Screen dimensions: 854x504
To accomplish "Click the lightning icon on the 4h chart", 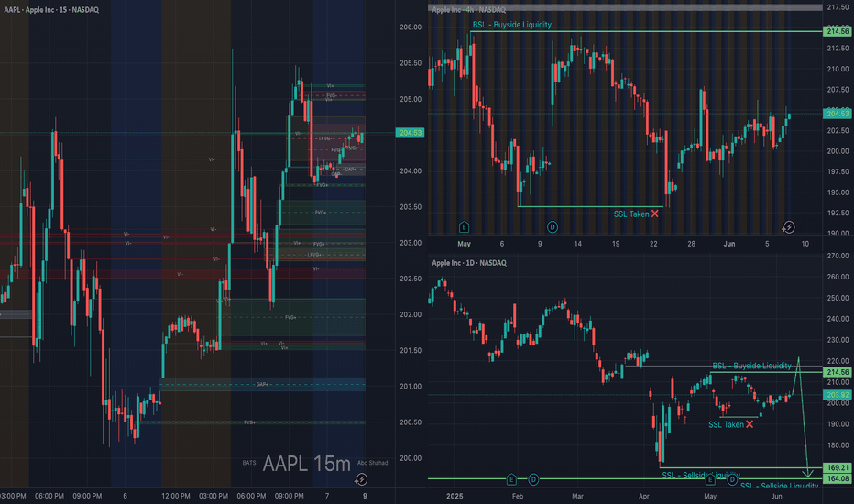I will click(788, 226).
